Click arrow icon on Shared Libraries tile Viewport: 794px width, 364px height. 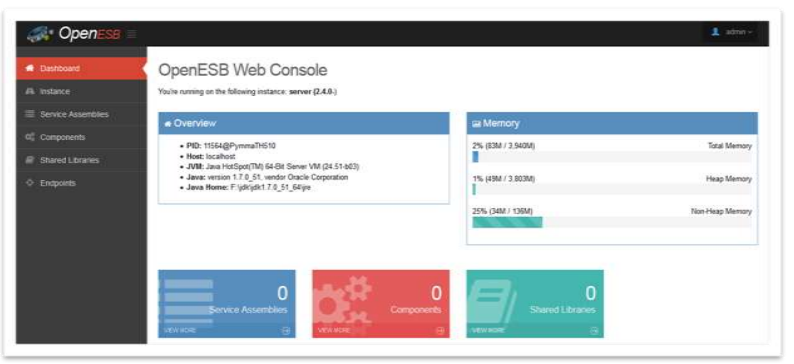(594, 331)
